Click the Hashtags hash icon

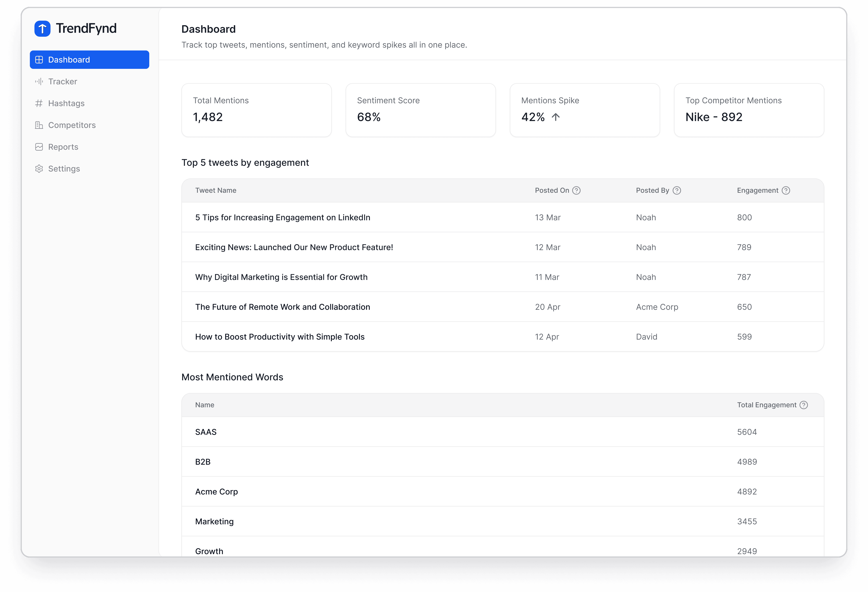click(39, 103)
